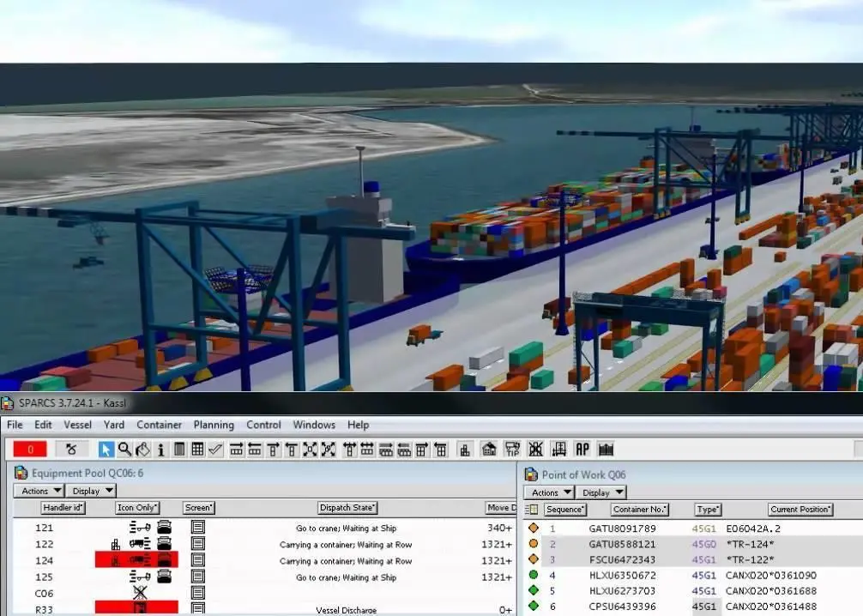Screen dimensions: 863x616
Task: Click crossed-out crane icon in C06 row
Action: coord(141,593)
